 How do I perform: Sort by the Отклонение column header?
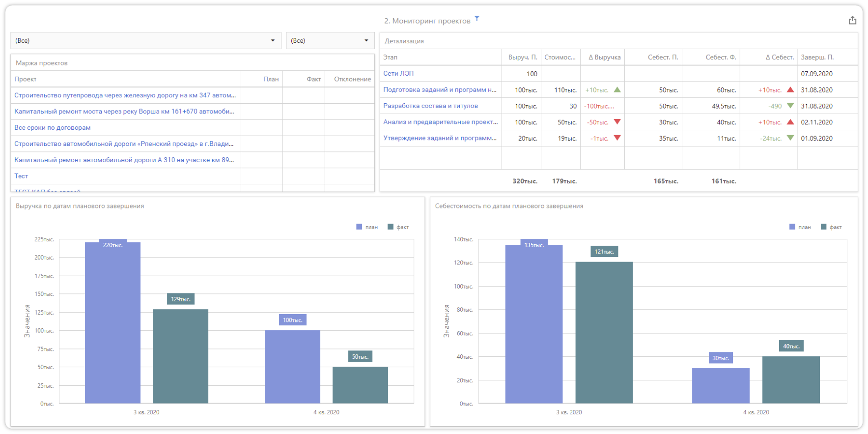point(352,79)
